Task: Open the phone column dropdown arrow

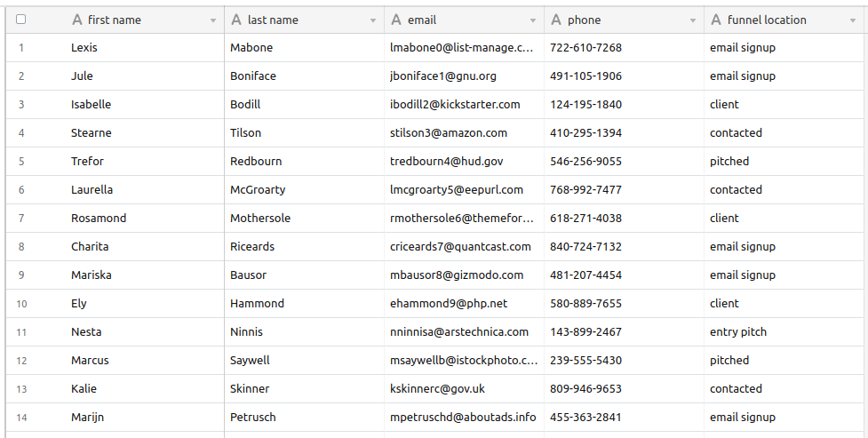Action: pos(693,20)
